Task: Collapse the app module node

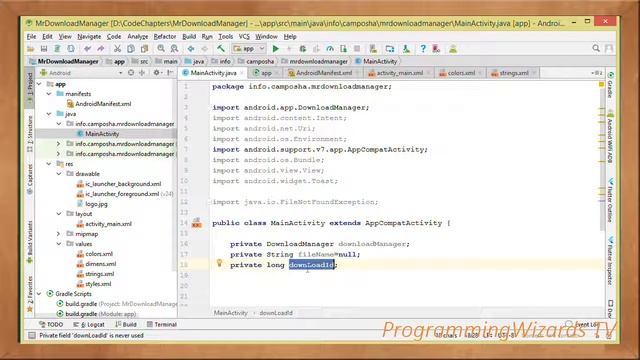Action: click(39, 84)
